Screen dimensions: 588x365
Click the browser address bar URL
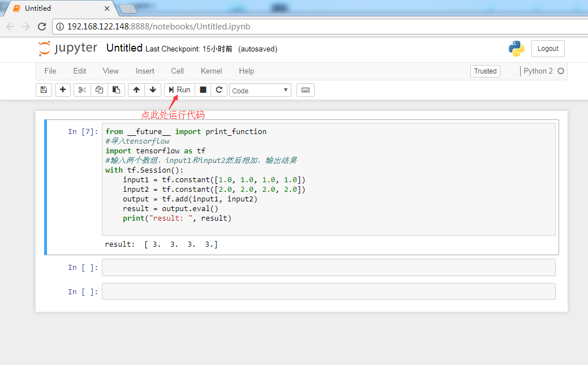pyautogui.click(x=158, y=27)
